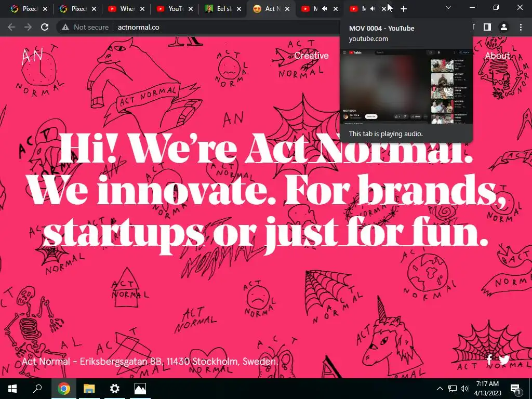Open File Explorer from the taskbar

click(89, 389)
